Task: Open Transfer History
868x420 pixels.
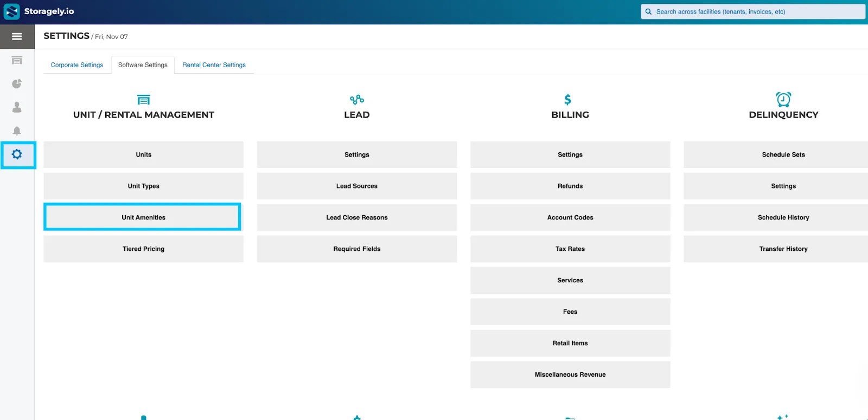Action: click(x=776, y=249)
